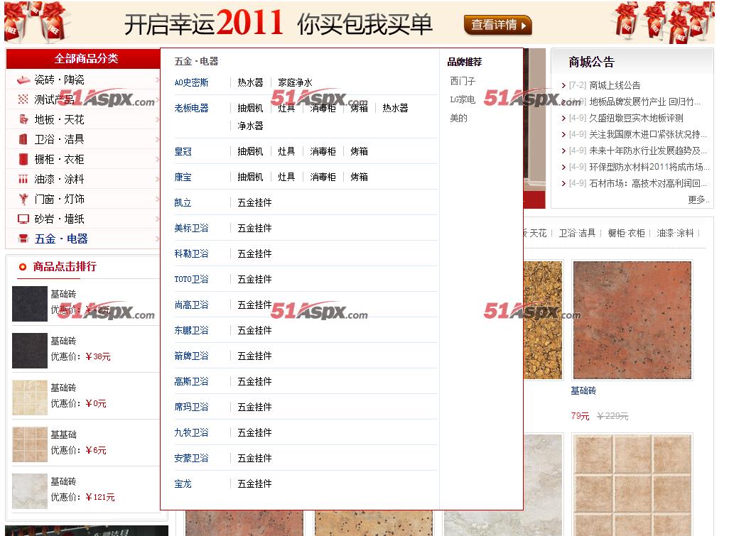Image resolution: width=756 pixels, height=536 pixels.
Task: Open 美标卫浴 brand link
Action: click(191, 228)
